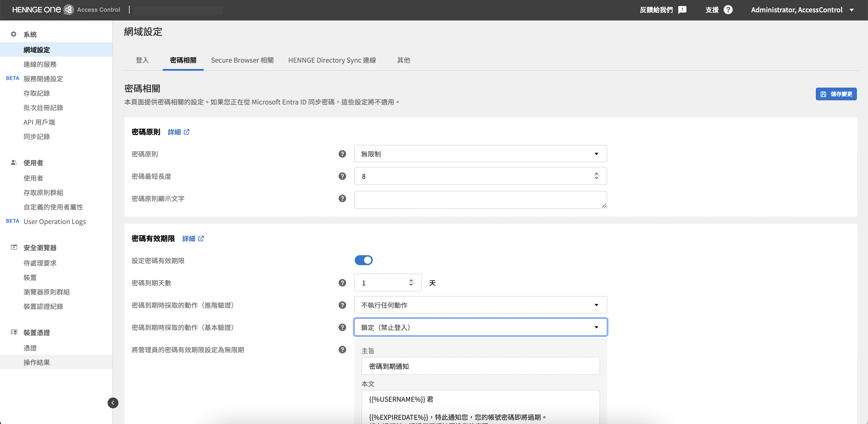This screenshot has width=868, height=424.
Task: Open 瀏覽器原則群組 in sidebar
Action: point(46,291)
